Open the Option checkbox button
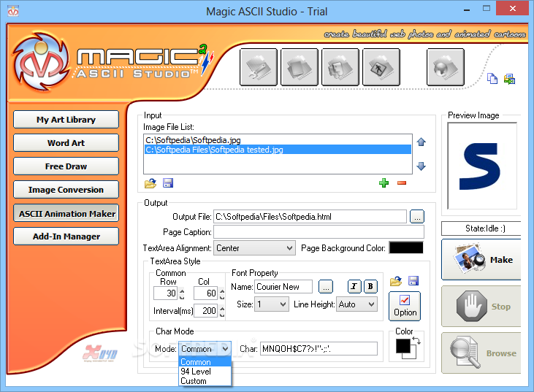534x392 pixels. tap(405, 306)
